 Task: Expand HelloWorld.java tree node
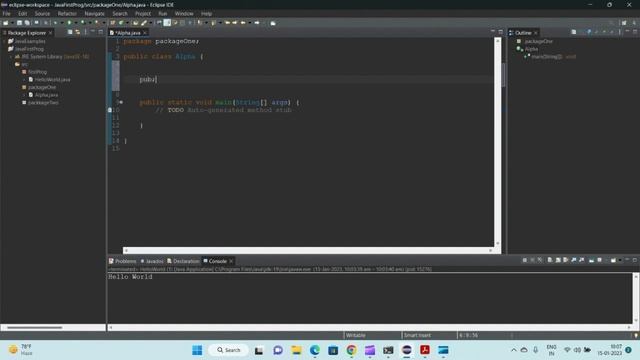pyautogui.click(x=24, y=80)
